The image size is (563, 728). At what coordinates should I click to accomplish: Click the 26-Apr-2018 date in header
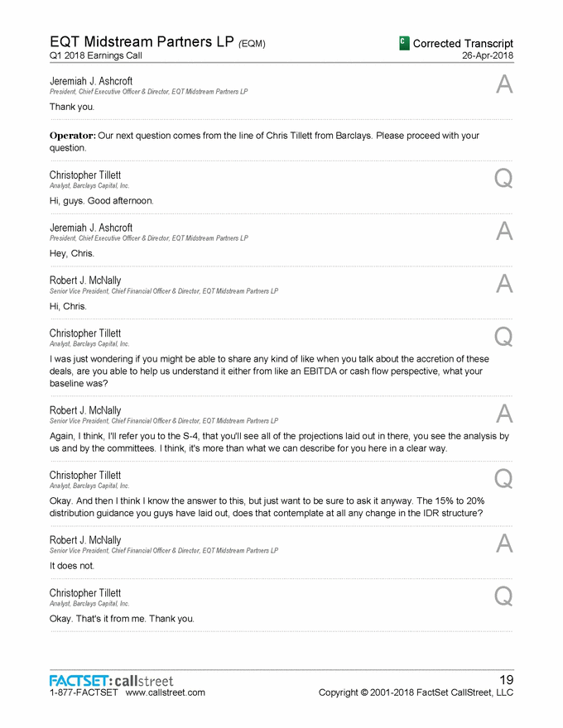point(488,55)
